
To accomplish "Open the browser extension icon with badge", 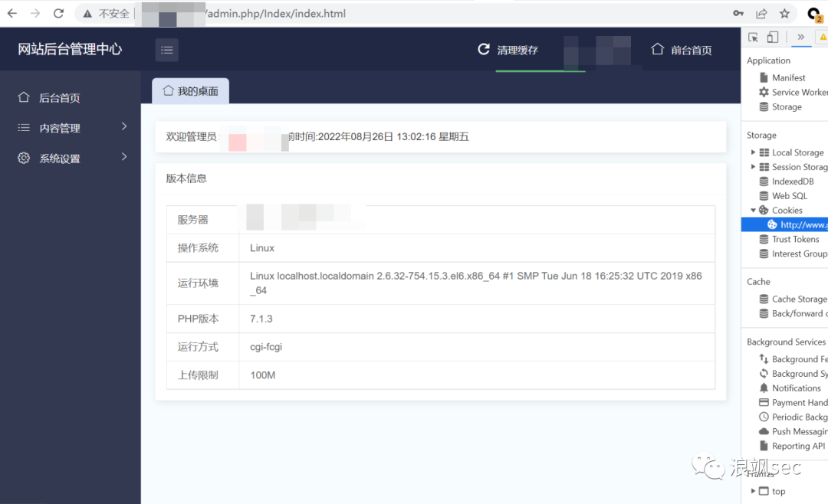I will pyautogui.click(x=815, y=15).
